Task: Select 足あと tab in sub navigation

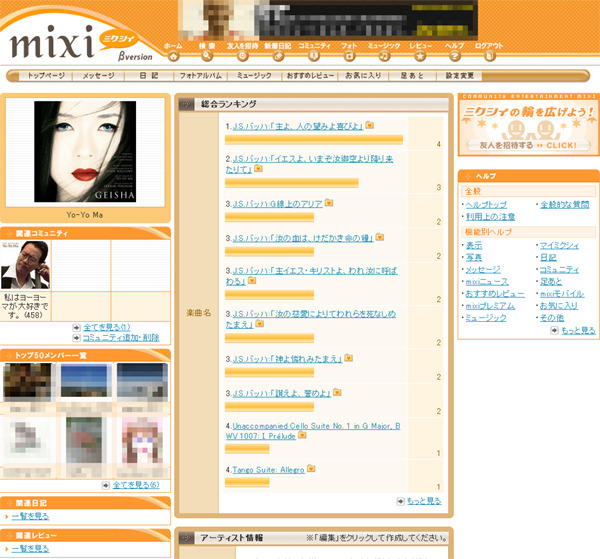Action: (x=412, y=76)
